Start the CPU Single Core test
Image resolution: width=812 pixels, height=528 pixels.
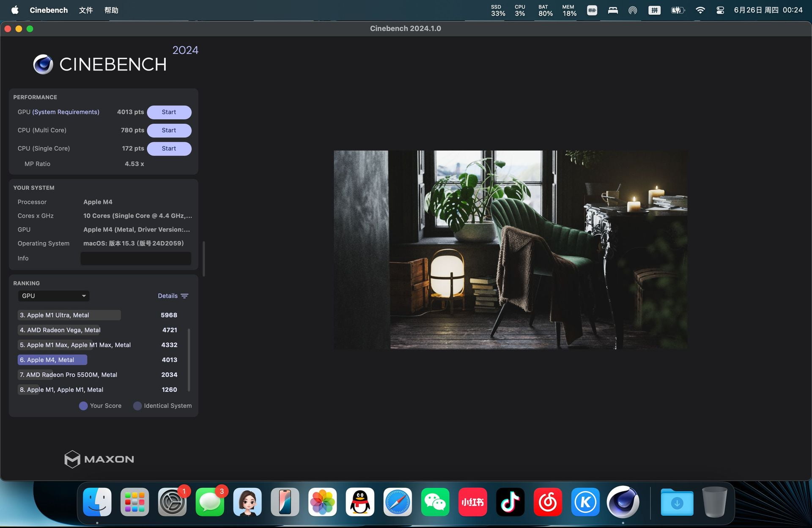coord(169,148)
